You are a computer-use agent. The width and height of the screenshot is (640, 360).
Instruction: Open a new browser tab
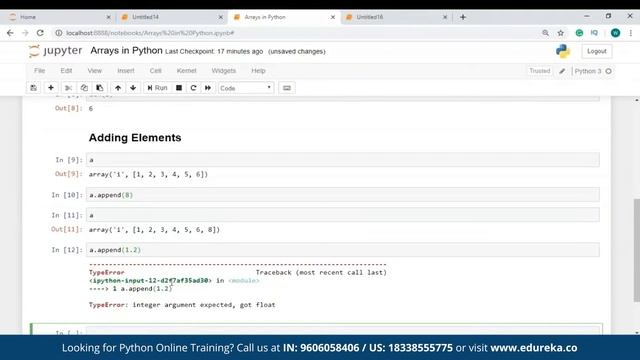tap(463, 17)
